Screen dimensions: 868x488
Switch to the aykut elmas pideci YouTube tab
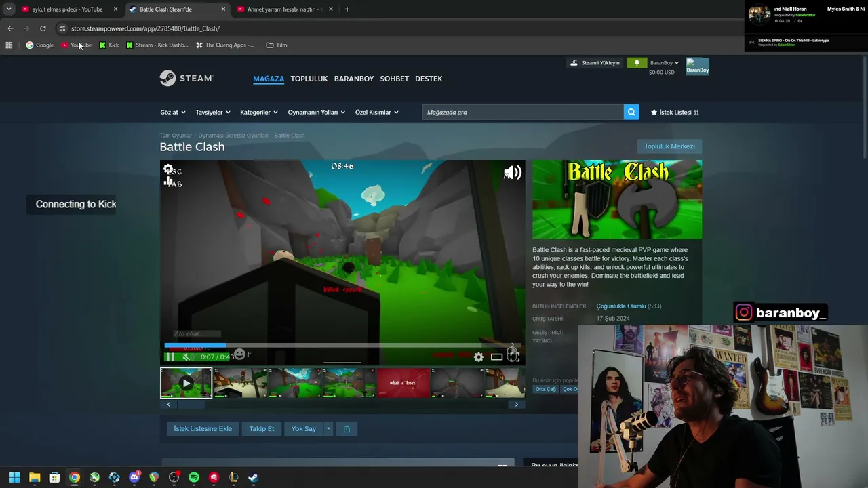pos(68,9)
